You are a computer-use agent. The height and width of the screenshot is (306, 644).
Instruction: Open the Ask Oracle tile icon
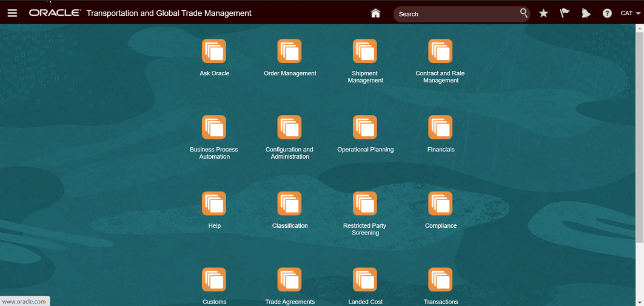coord(214,51)
